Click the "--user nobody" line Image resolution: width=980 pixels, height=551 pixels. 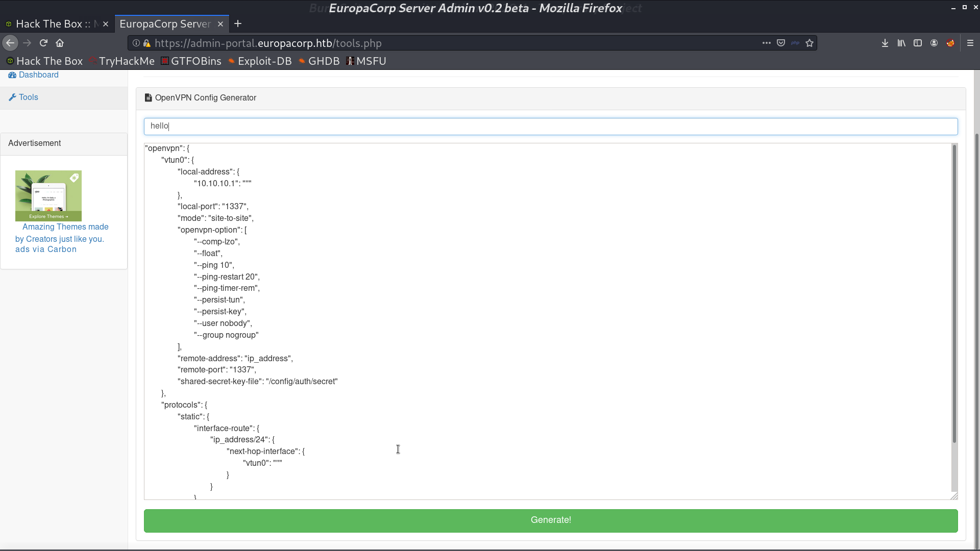point(223,323)
